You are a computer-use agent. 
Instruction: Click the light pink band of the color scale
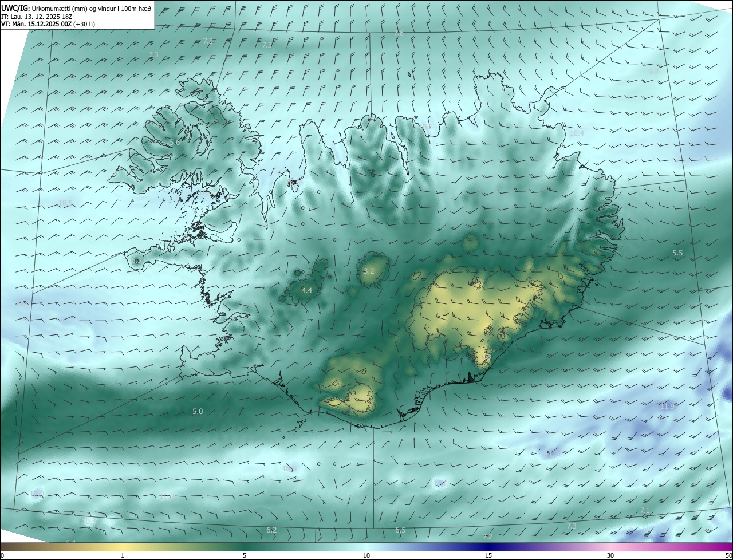click(x=610, y=547)
